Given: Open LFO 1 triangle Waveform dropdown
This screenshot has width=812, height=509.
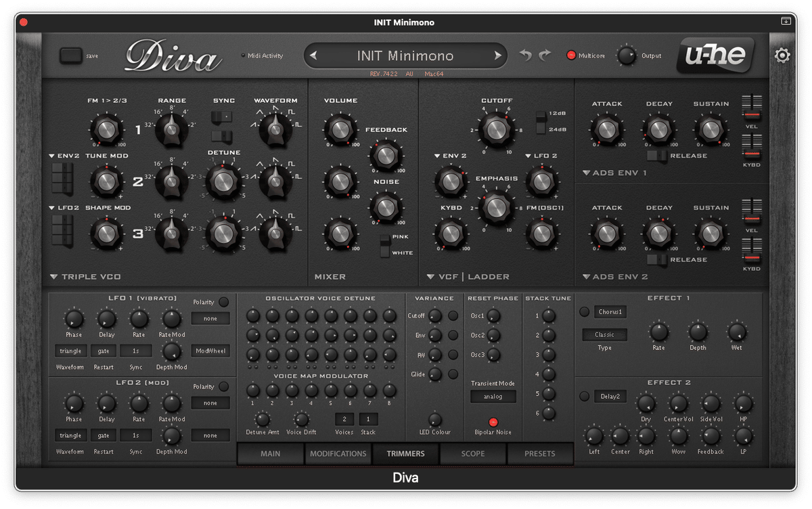Looking at the screenshot, I should 70,351.
